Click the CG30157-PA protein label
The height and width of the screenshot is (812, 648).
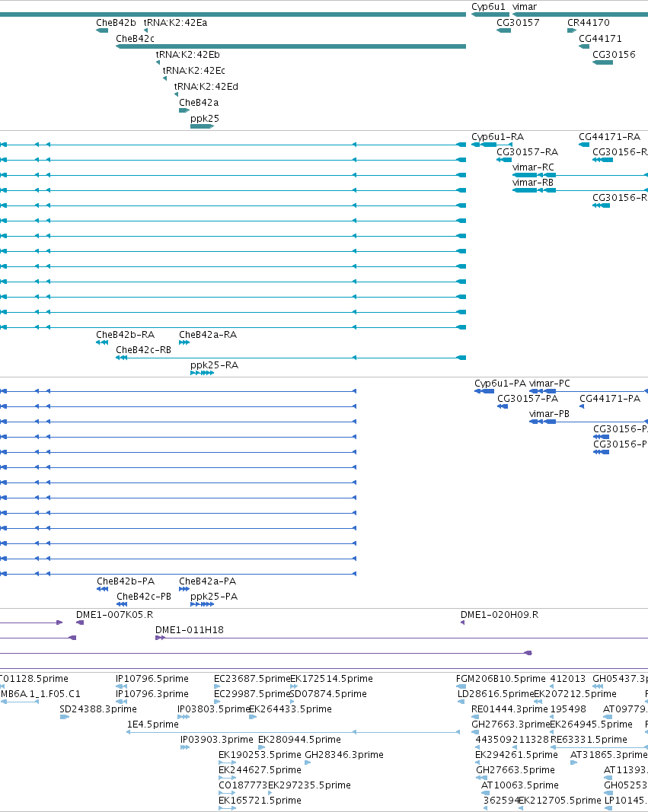pos(528,399)
